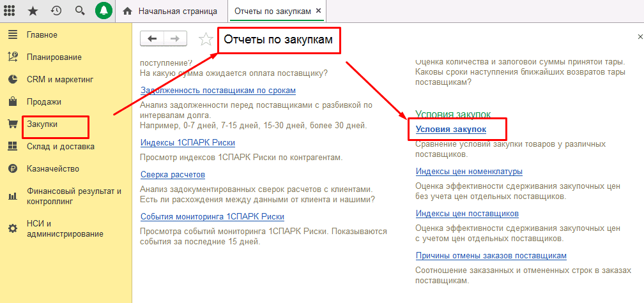
Task: Click the Search magnifier icon
Action: pyautogui.click(x=80, y=11)
